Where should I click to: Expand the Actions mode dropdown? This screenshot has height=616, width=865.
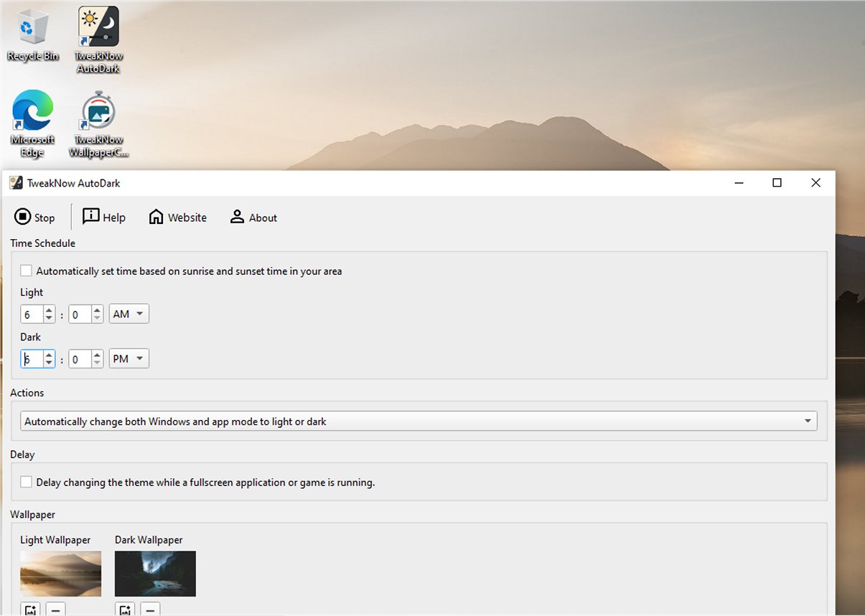(419, 421)
